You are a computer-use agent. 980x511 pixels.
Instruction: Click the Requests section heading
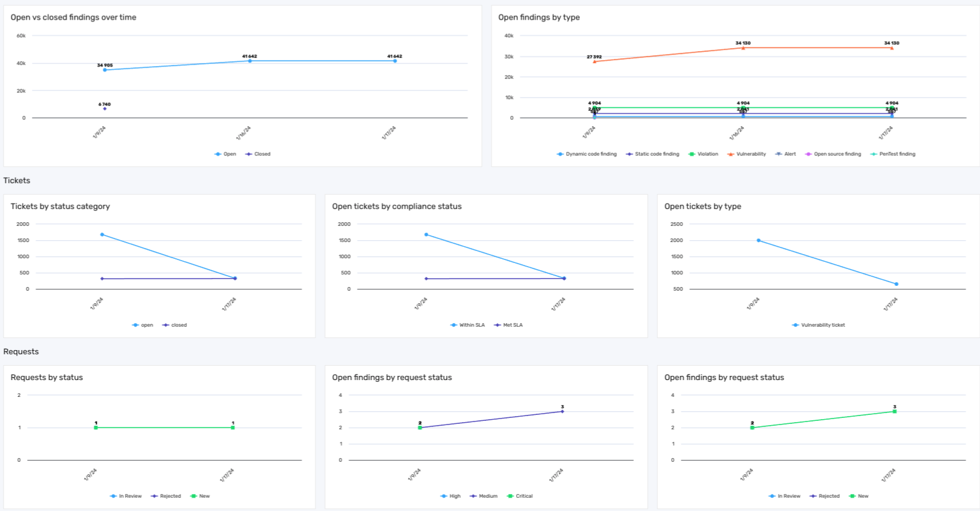tap(21, 352)
